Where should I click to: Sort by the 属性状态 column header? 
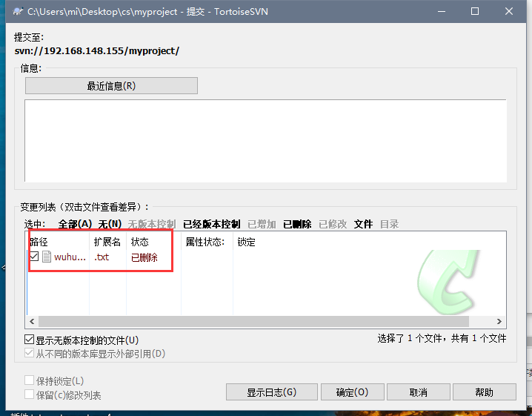point(207,242)
